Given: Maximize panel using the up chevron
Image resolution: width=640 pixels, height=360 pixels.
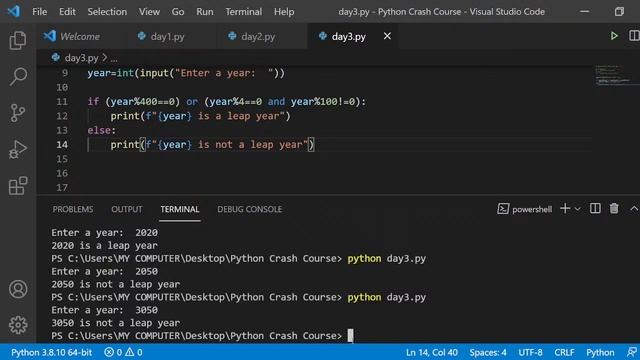Looking at the screenshot, I should coord(634,209).
